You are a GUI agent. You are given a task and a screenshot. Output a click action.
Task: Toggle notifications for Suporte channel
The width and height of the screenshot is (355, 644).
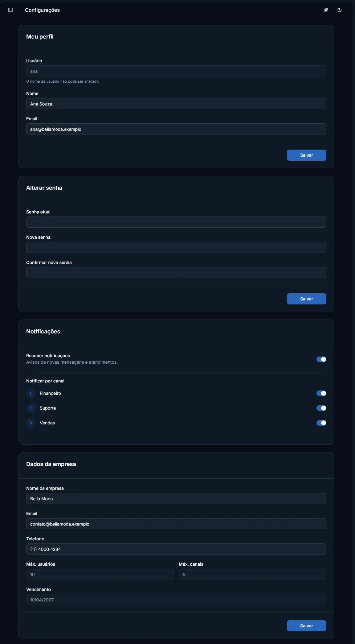point(321,408)
